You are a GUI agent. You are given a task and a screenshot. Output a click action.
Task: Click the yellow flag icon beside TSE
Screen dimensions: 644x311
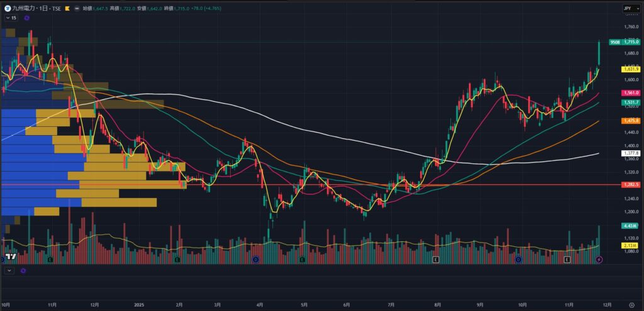click(x=68, y=9)
